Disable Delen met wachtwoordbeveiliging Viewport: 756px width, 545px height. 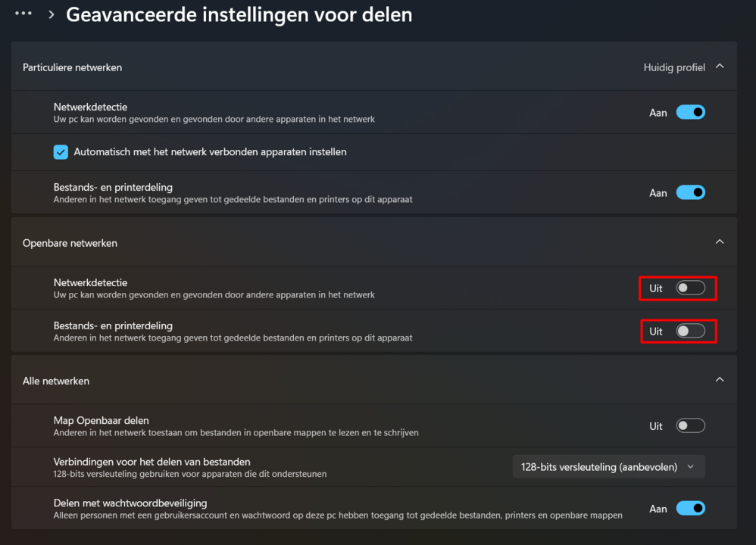coord(690,508)
